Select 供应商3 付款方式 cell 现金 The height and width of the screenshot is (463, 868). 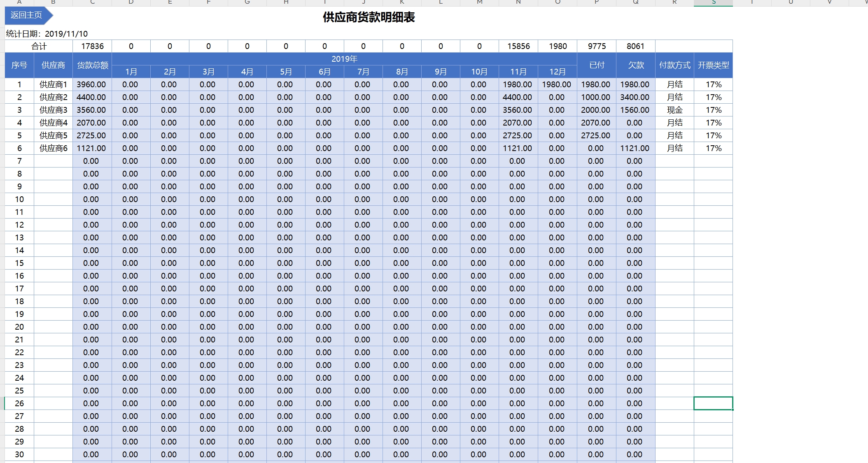click(x=674, y=110)
